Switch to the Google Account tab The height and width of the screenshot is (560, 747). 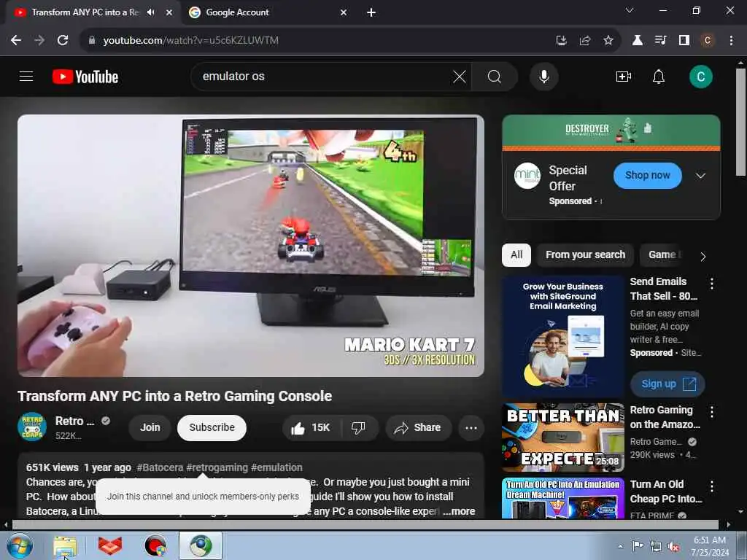click(x=268, y=12)
